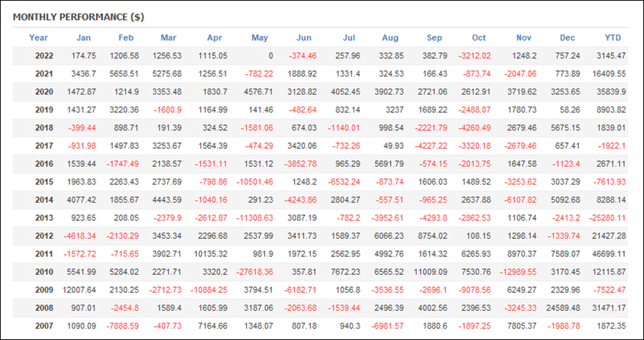Select the 2013 YTD value -25280.11
Viewport: 644px width, 340px height.
(x=608, y=218)
